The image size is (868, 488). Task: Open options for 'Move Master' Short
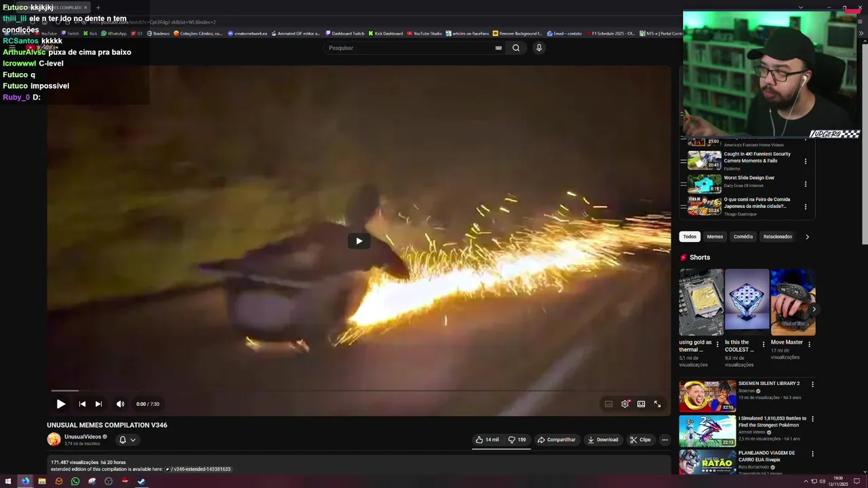[809, 344]
